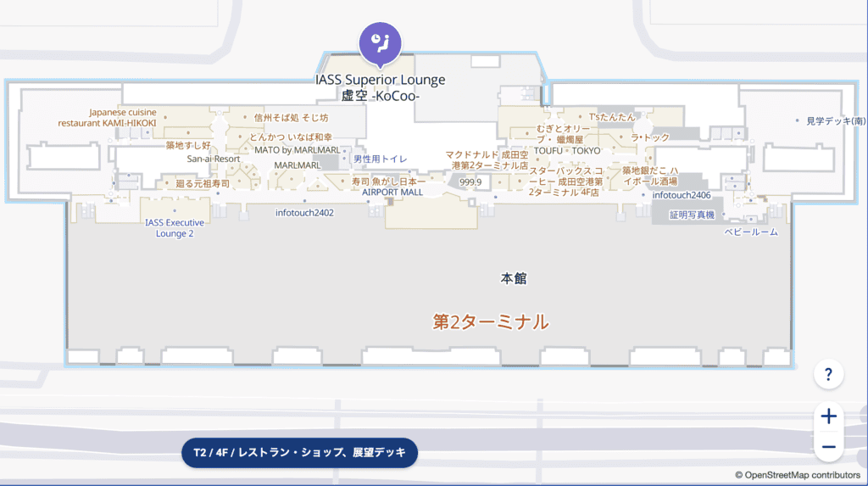The image size is (868, 486).
Task: Click the 第2ターミナル terminal label
Action: click(x=491, y=322)
